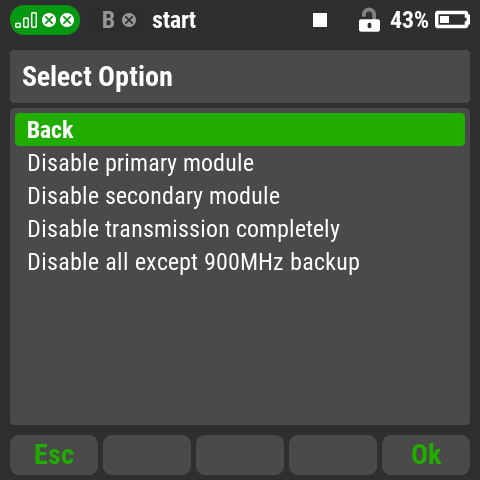This screenshot has height=480, width=480.
Task: Click first crossed circle in green status pill
Action: [x=49, y=20]
